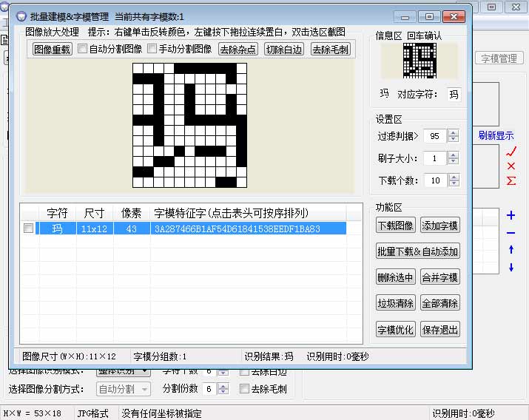Click the 对应字符 input field
This screenshot has width=529, height=420.
[x=454, y=94]
